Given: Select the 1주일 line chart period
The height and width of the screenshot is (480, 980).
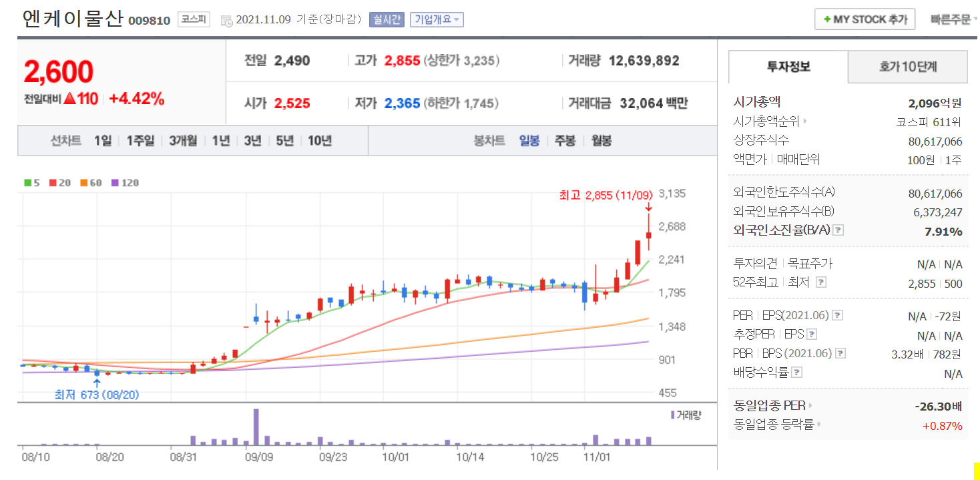Looking at the screenshot, I should tap(140, 141).
